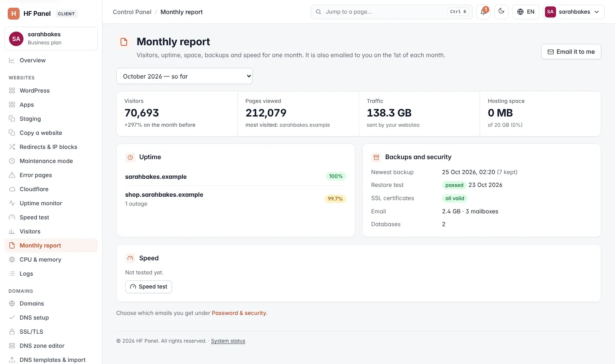Click the DNS zone editor server icon

point(12,346)
